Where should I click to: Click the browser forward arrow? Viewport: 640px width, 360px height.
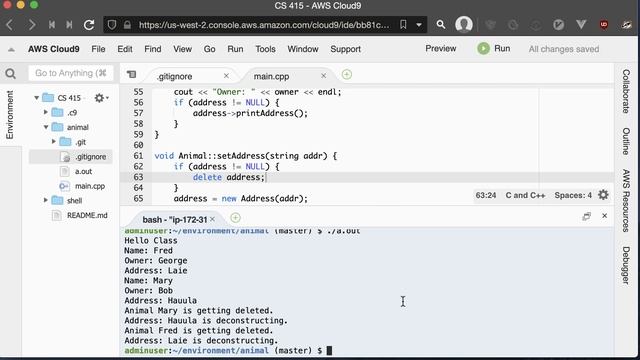[x=32, y=25]
